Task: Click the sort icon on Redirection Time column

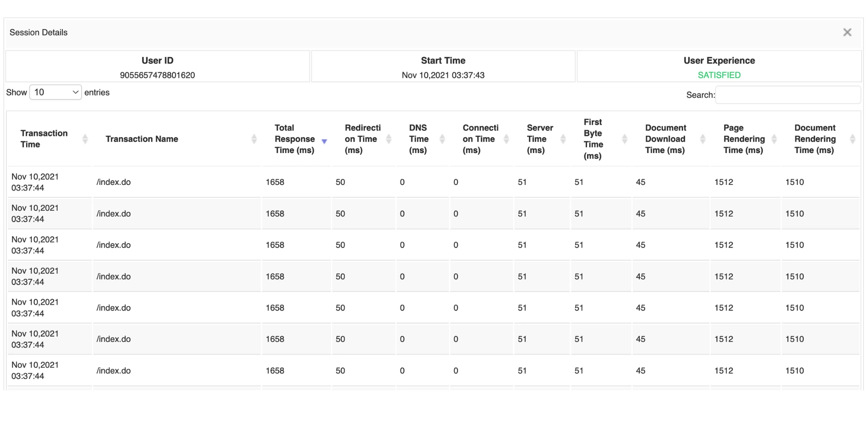Action: click(389, 139)
